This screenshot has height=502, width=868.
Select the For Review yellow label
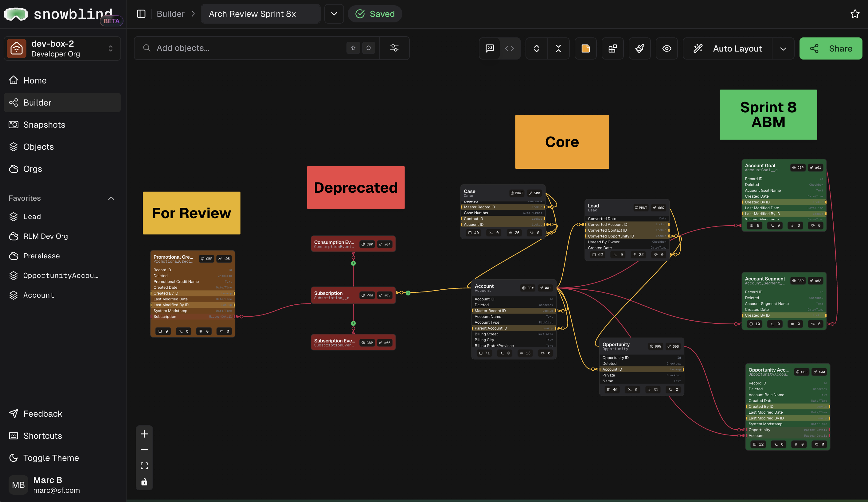[192, 213]
